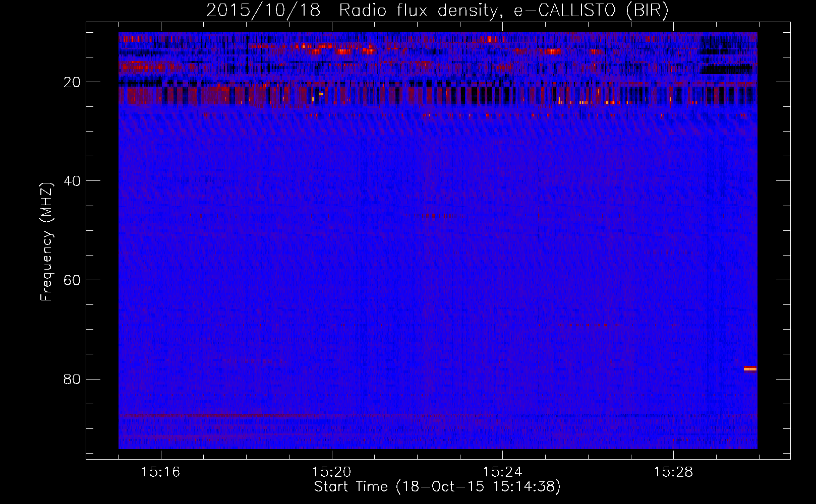Click the 40 MHz frequency tick label

(73, 181)
